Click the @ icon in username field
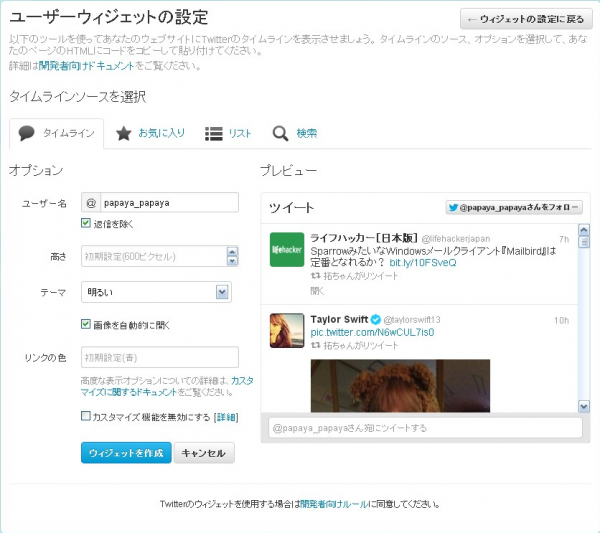Image resolution: width=600 pixels, height=533 pixels. pos(91,203)
